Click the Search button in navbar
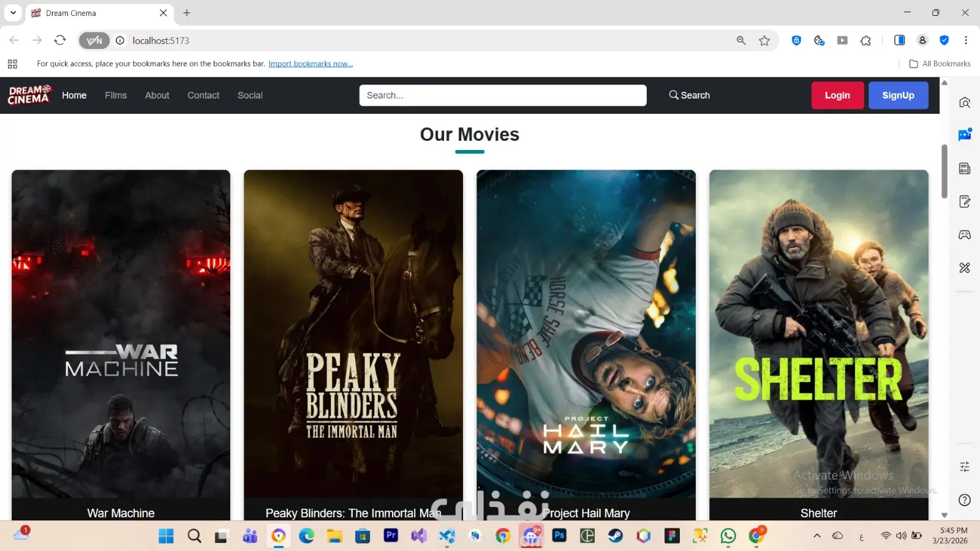 pyautogui.click(x=689, y=96)
